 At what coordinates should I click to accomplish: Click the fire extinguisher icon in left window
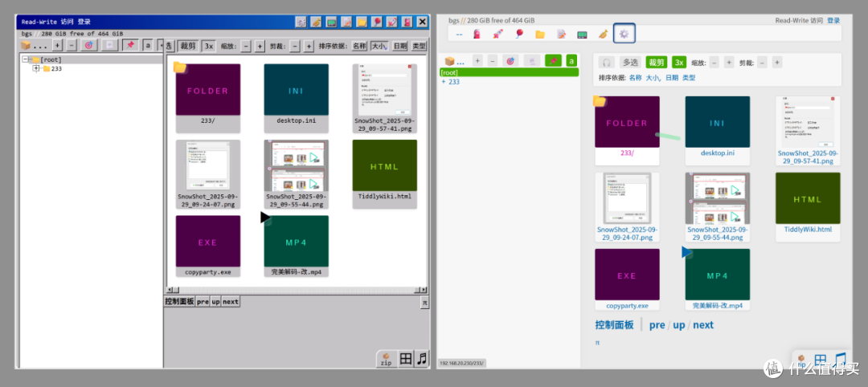click(407, 22)
